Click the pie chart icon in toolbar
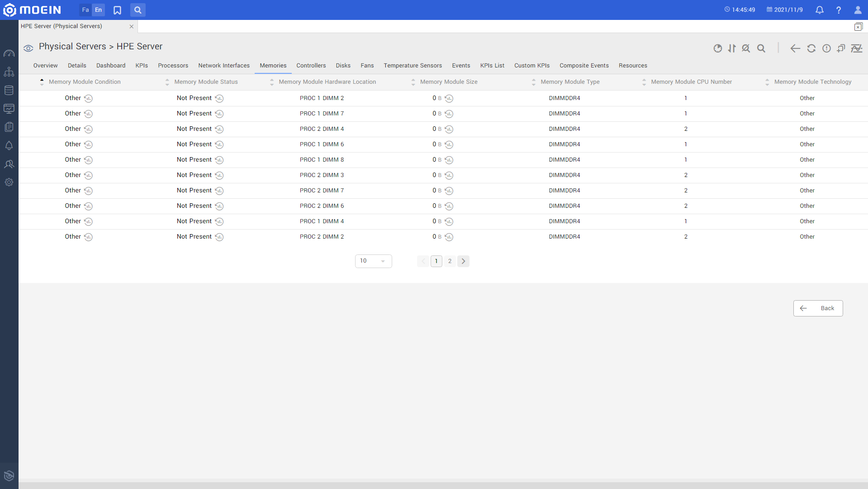Viewport: 868px width, 489px height. click(x=718, y=48)
